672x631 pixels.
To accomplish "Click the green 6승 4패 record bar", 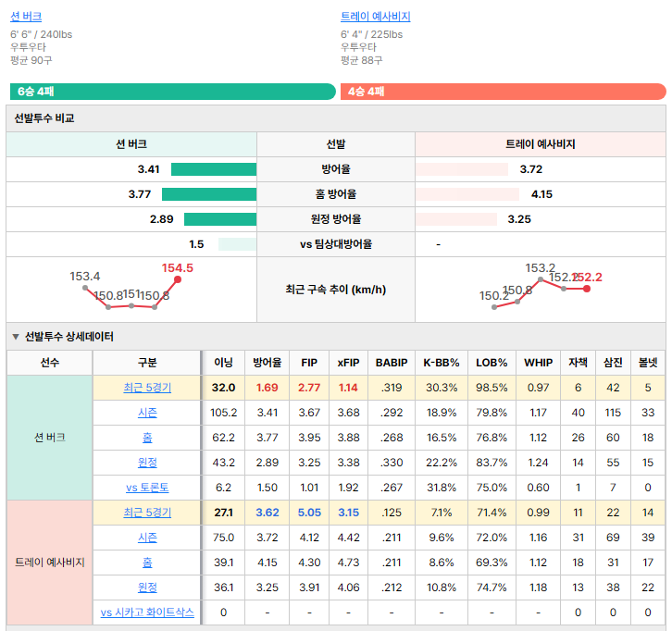I will pyautogui.click(x=173, y=92).
